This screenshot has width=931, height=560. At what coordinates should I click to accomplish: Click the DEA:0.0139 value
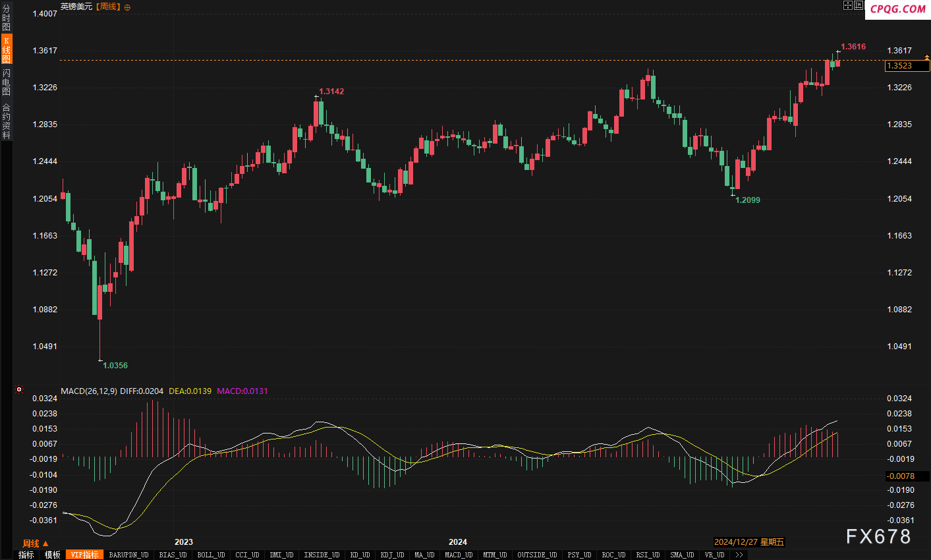[190, 391]
